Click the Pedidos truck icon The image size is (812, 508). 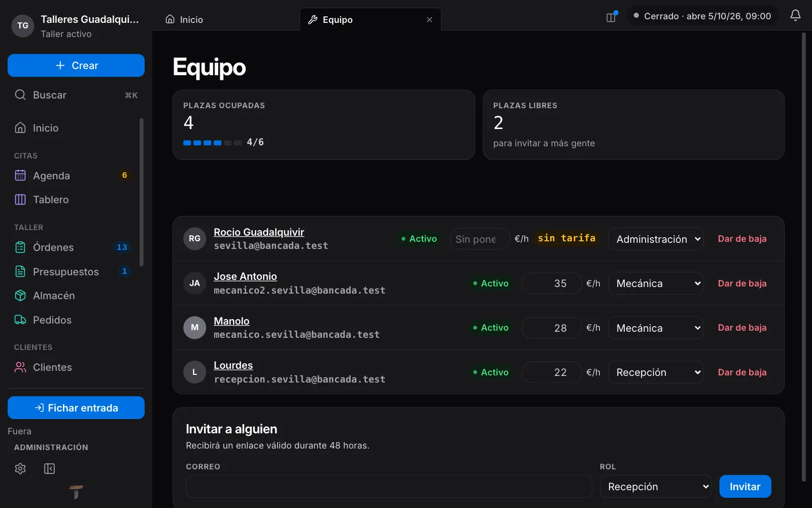(20, 320)
